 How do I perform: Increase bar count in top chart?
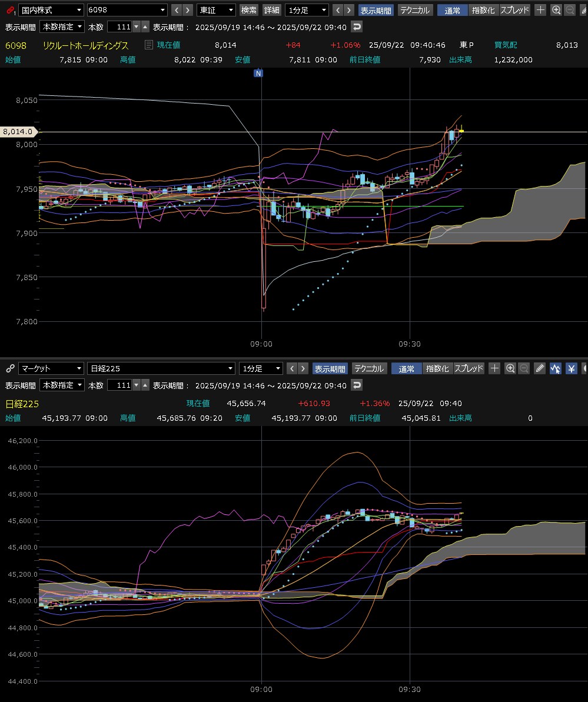145,27
